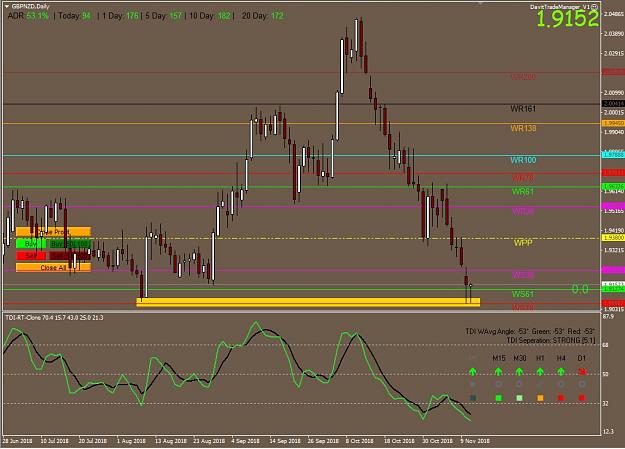The image size is (625, 449).
Task: Click the grey circle marker under D1 arrow
Action: point(582,384)
